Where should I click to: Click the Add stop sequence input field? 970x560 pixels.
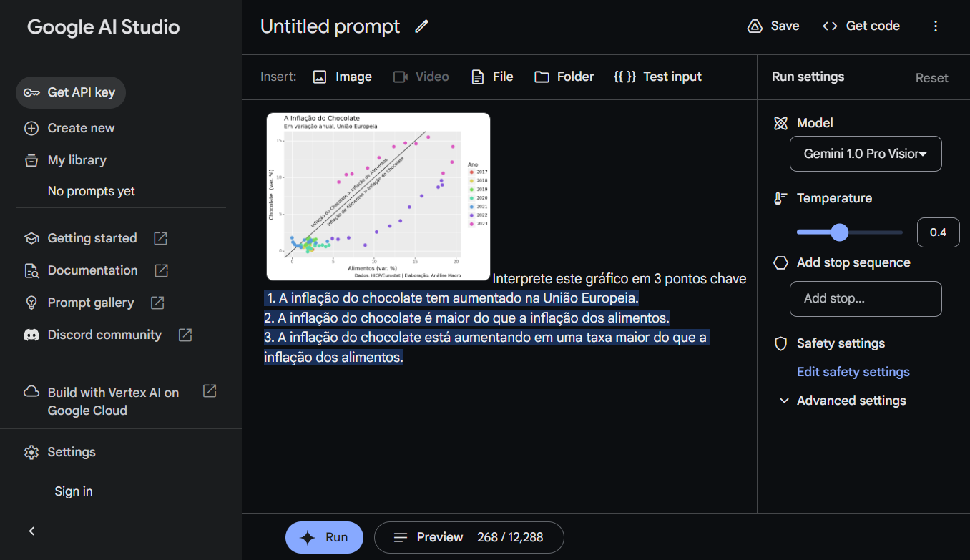pos(866,299)
